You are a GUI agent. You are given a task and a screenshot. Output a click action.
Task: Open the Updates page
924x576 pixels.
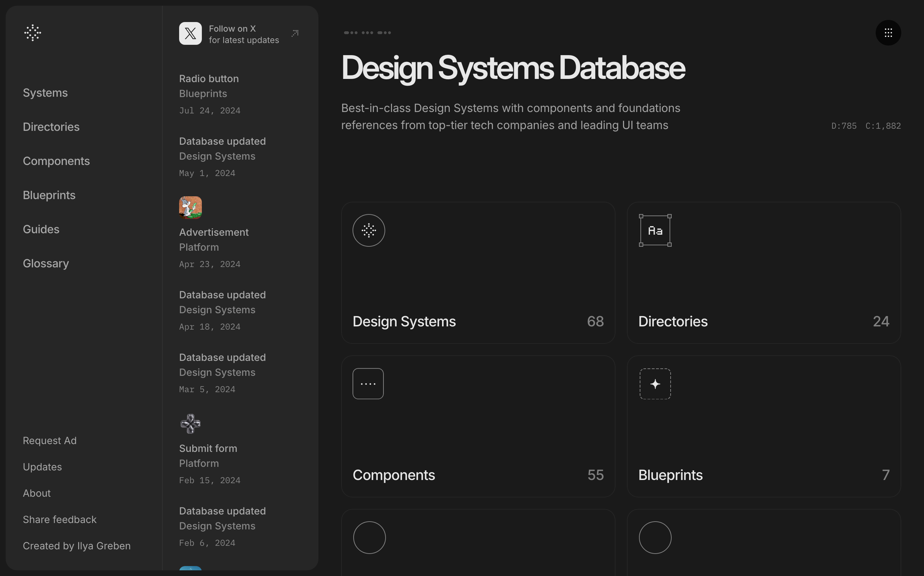coord(42,466)
